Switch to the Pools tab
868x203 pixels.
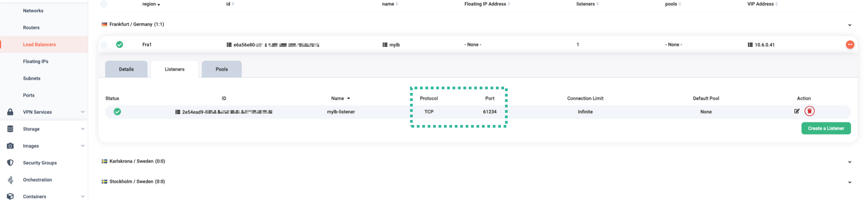222,69
